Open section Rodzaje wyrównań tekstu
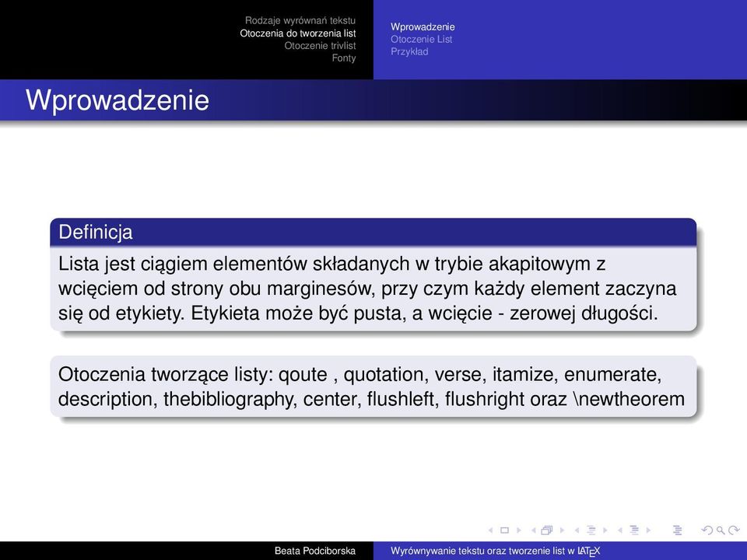The image size is (747, 560). point(300,20)
